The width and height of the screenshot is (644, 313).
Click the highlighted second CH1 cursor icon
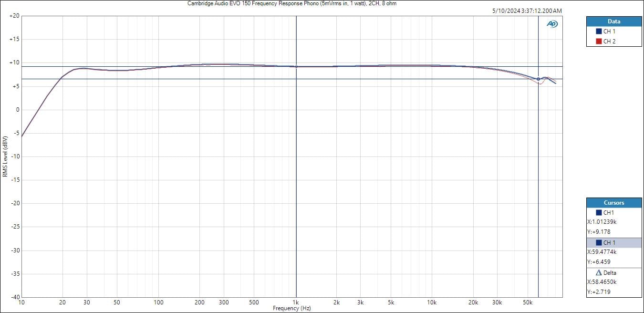[x=599, y=243]
